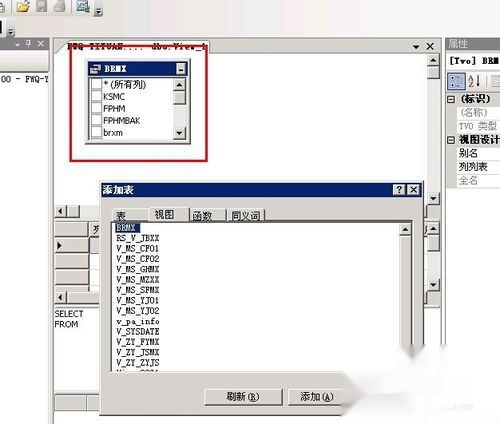Click the pin icon on left panel
Image resolution: width=500 pixels, height=424 pixels.
click(29, 43)
